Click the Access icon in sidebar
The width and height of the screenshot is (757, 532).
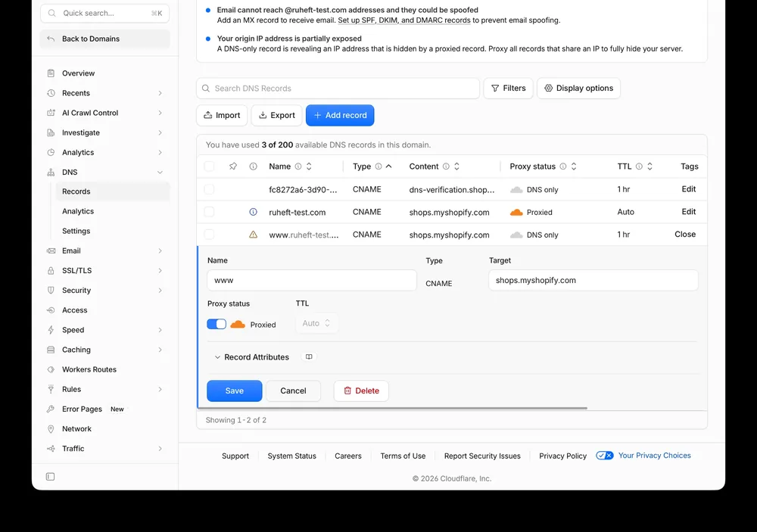tap(51, 310)
